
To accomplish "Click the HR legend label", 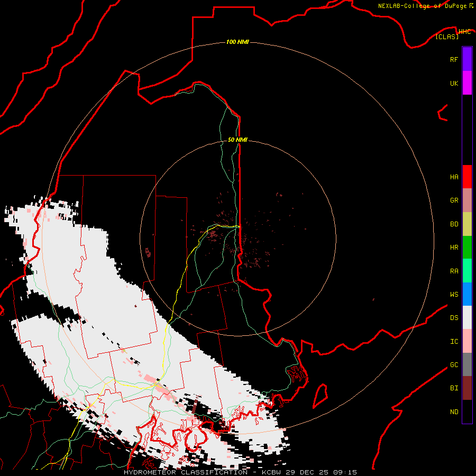I will tap(454, 248).
